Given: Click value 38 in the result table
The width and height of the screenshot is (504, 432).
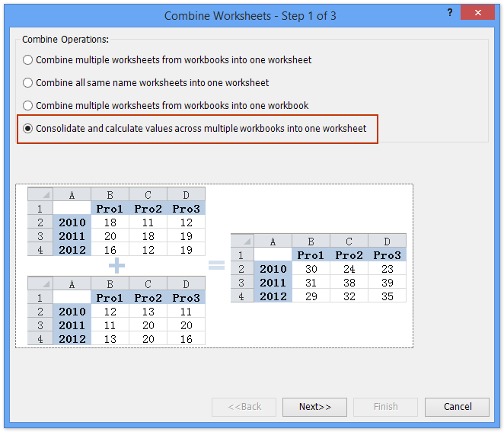Looking at the screenshot, I should tap(349, 282).
